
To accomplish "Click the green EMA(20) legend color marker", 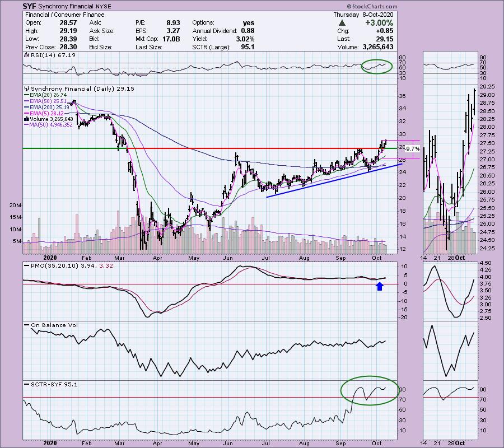I will 27,95.
